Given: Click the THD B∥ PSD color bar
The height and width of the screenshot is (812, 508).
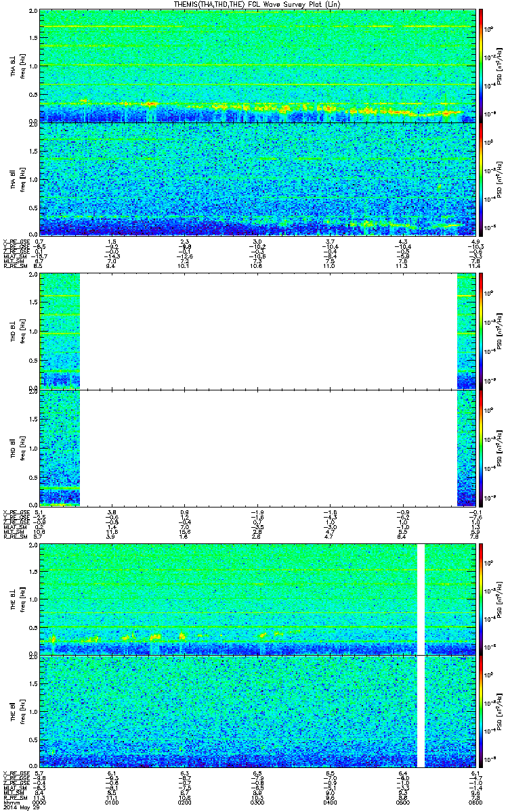Looking at the screenshot, I should coord(481,447).
